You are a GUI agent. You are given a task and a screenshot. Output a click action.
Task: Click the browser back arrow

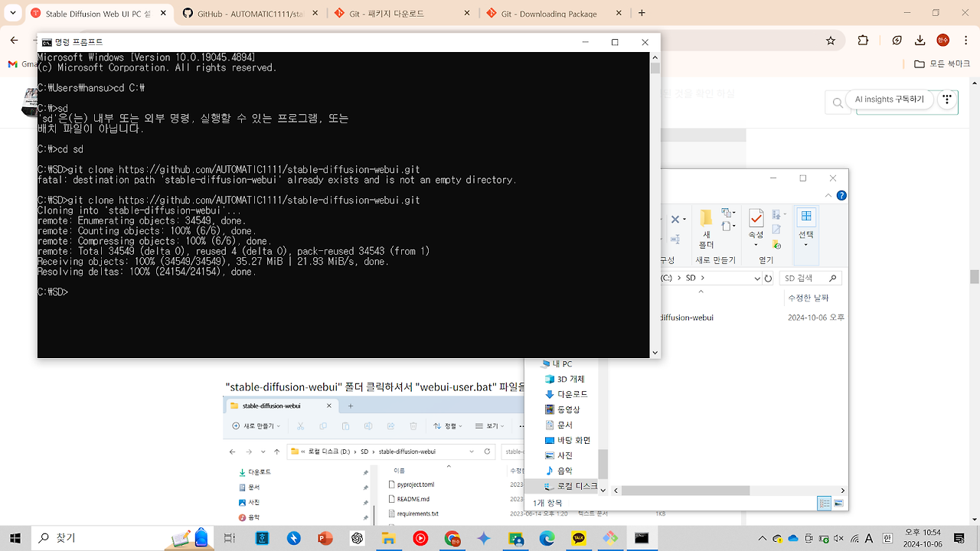click(15, 40)
